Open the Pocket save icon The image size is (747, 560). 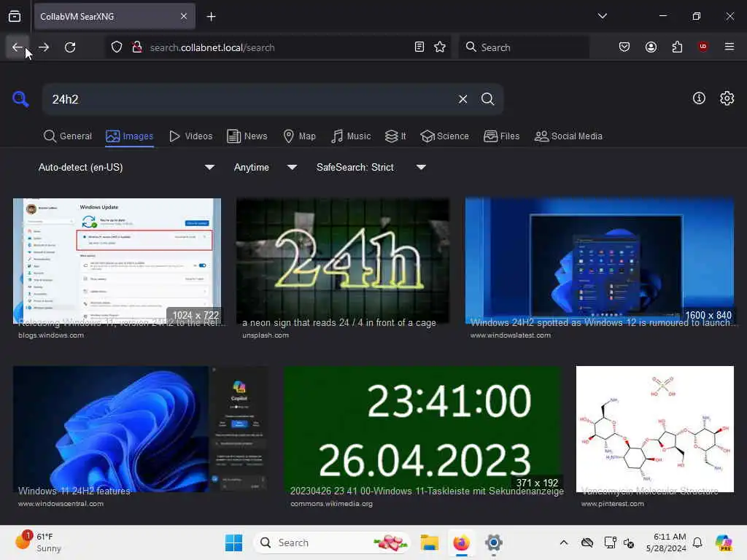624,47
